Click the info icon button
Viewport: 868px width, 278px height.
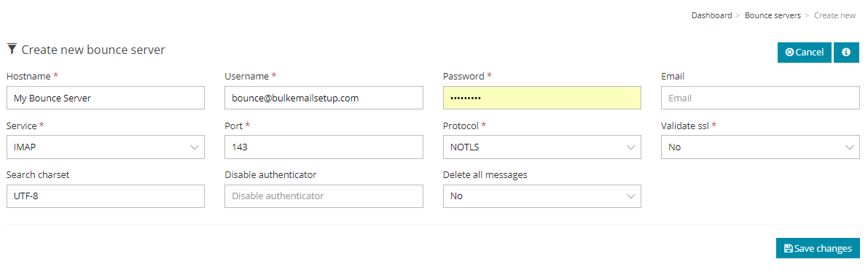point(846,52)
